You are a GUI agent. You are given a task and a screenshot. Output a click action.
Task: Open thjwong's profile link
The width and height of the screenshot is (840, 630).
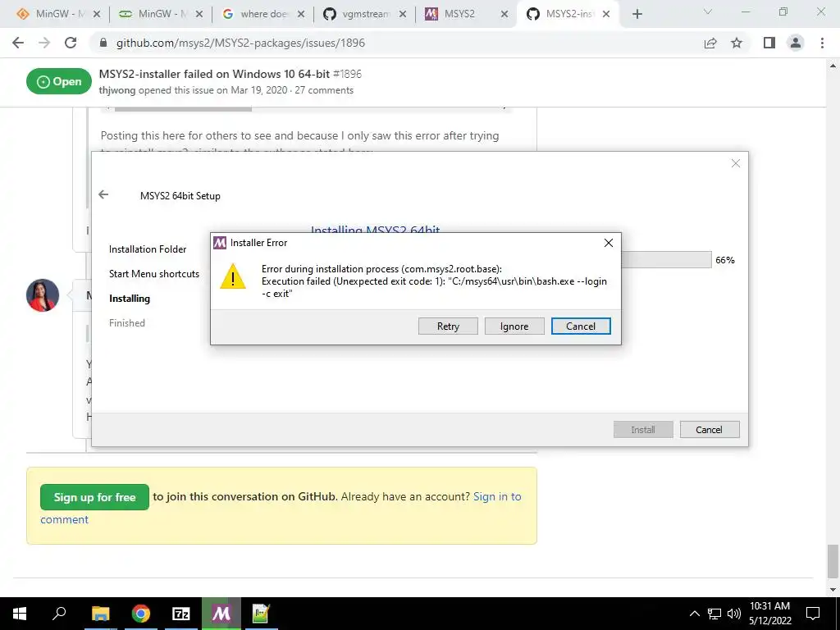(x=117, y=90)
